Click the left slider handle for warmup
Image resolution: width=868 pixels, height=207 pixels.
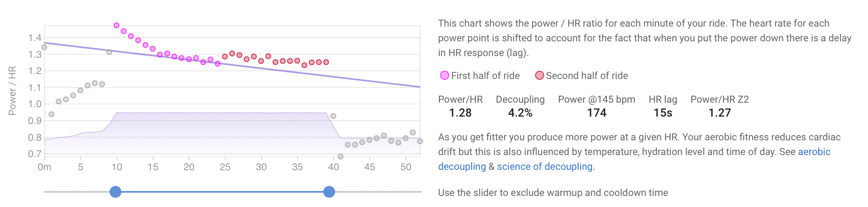[x=115, y=191]
